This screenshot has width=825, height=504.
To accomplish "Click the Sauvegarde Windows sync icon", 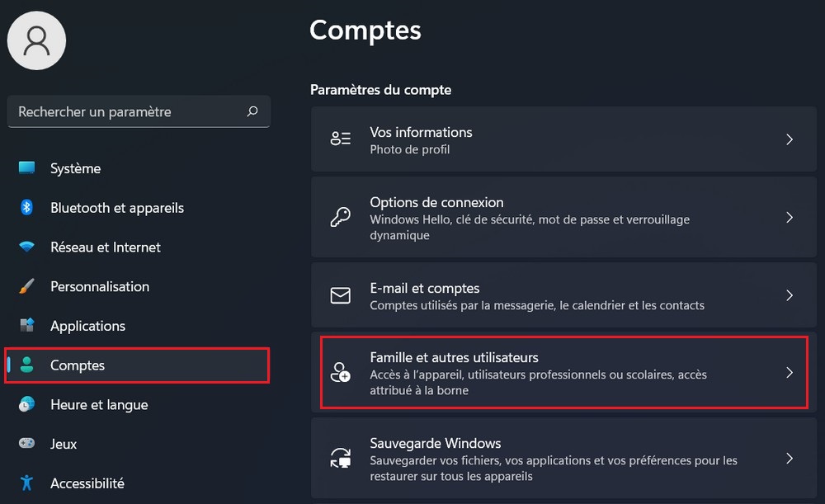I will point(340,459).
